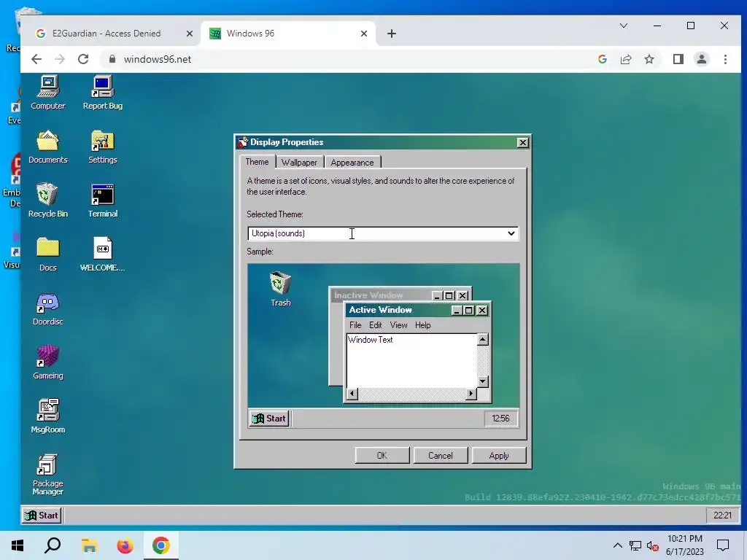Launch Firefox from the taskbar
Image resolution: width=747 pixels, height=560 pixels.
(125, 545)
